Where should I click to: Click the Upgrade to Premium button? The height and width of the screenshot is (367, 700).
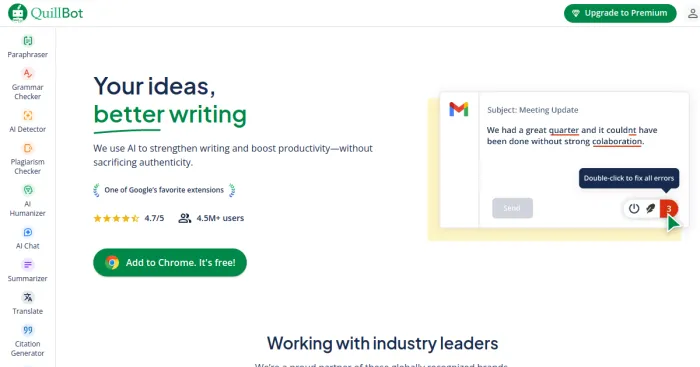[620, 13]
